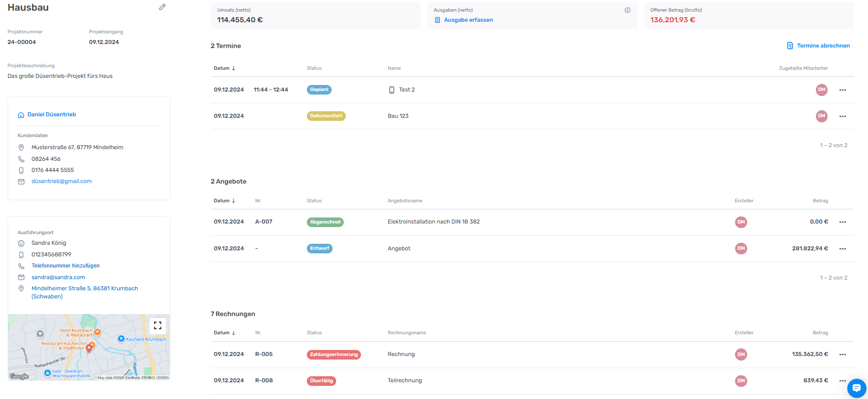Click the info icon in Ausgaben card
Viewport: 868px width, 399px height.
pyautogui.click(x=627, y=10)
